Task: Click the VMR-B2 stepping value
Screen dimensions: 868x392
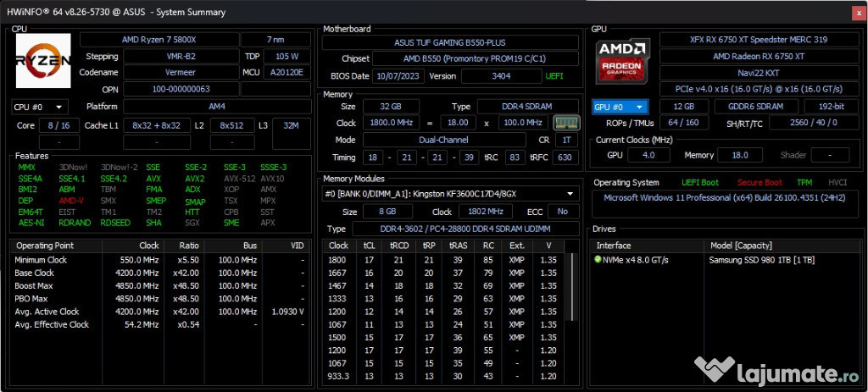Action: coord(181,57)
